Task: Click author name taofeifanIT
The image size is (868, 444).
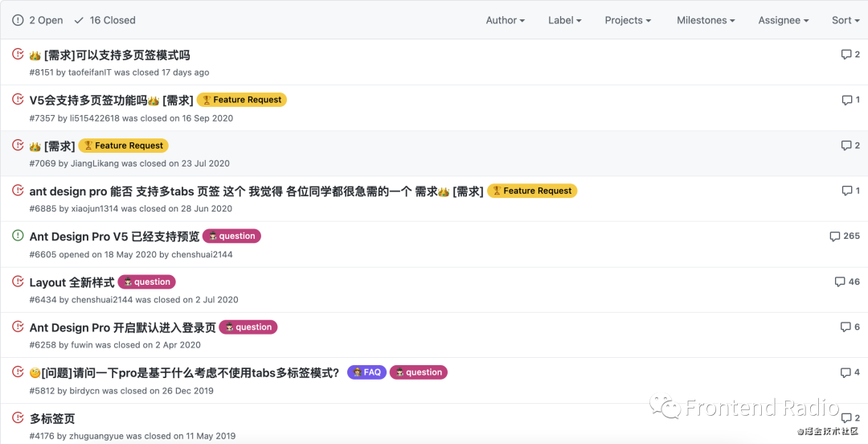Action: (x=91, y=72)
